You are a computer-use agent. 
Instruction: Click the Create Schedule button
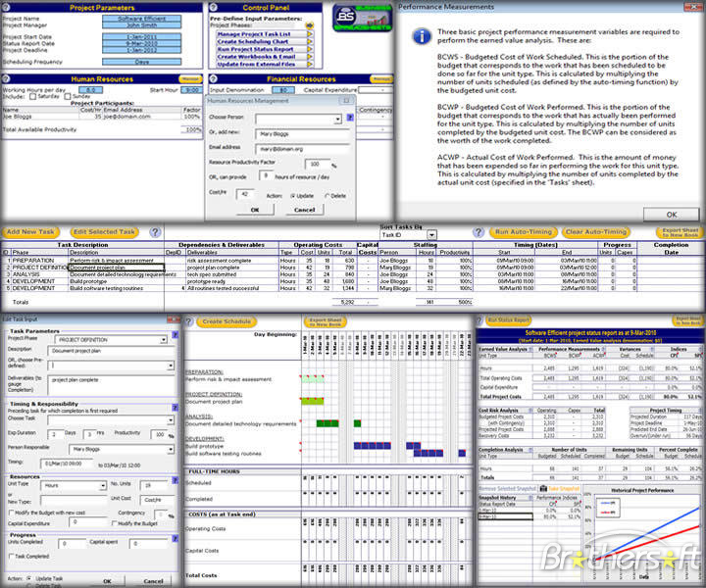point(227,321)
